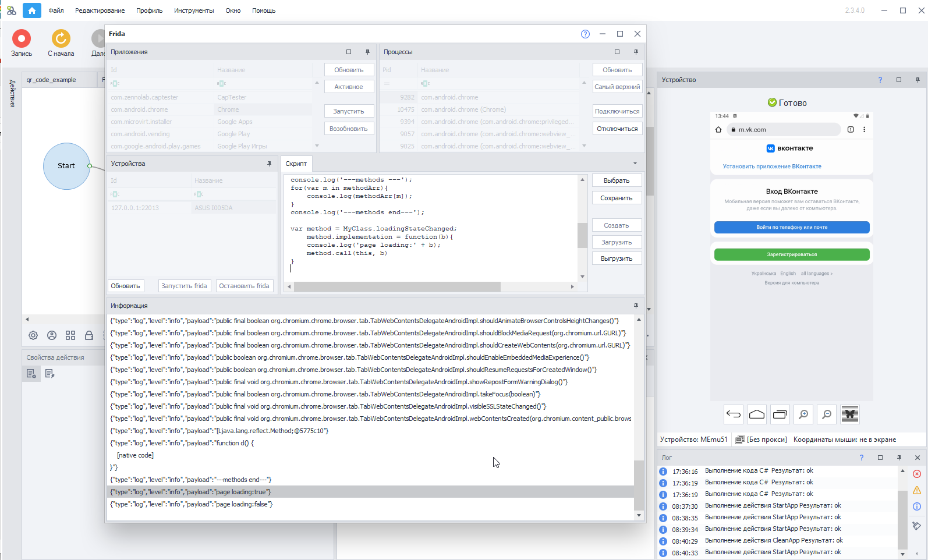Maximize the Приложения panel

349,52
